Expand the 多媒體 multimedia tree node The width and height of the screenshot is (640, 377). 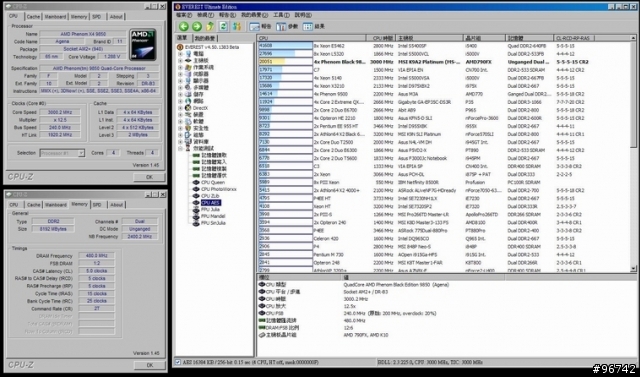pyautogui.click(x=180, y=88)
